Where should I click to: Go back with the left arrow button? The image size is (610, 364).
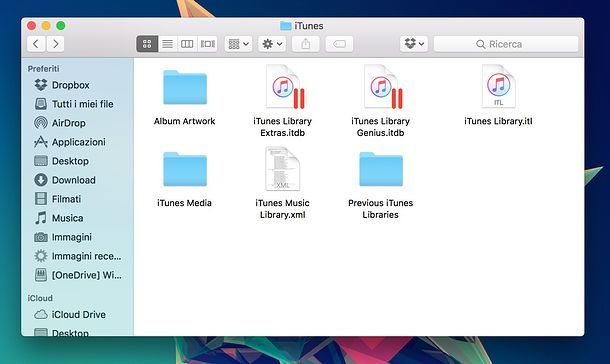36,44
